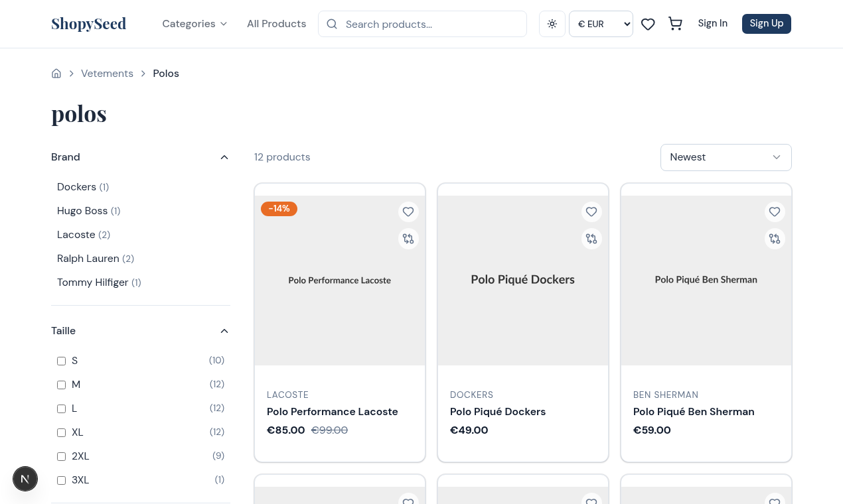Image resolution: width=843 pixels, height=504 pixels.
Task: Open the wishlist heart icon in header
Action: pos(648,24)
